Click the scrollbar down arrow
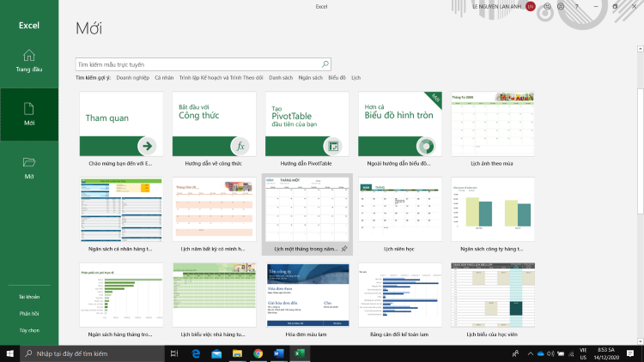Screen dimensions: 644x362 641,341
